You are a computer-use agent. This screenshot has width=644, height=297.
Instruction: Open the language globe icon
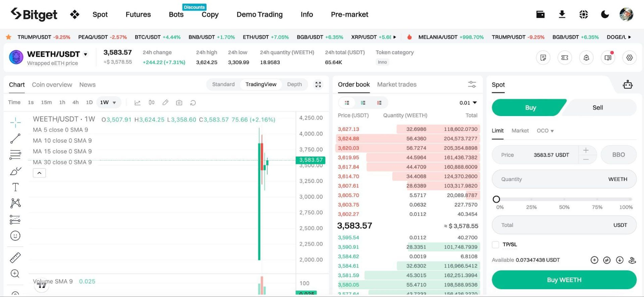pyautogui.click(x=584, y=14)
